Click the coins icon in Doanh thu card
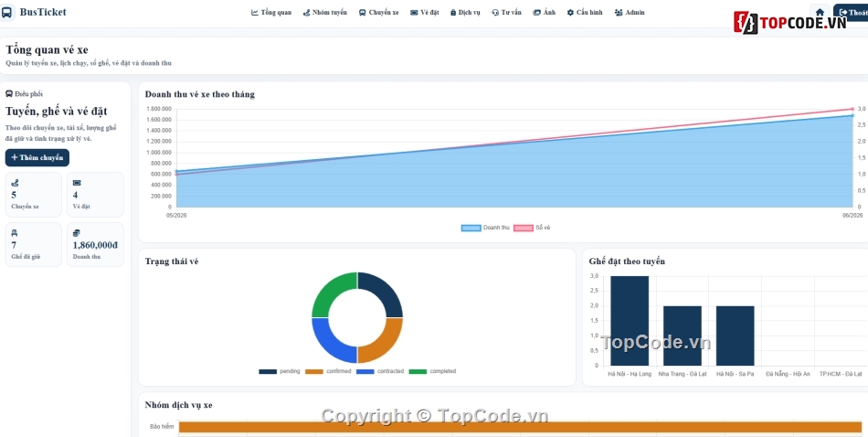This screenshot has width=868, height=437. [77, 233]
